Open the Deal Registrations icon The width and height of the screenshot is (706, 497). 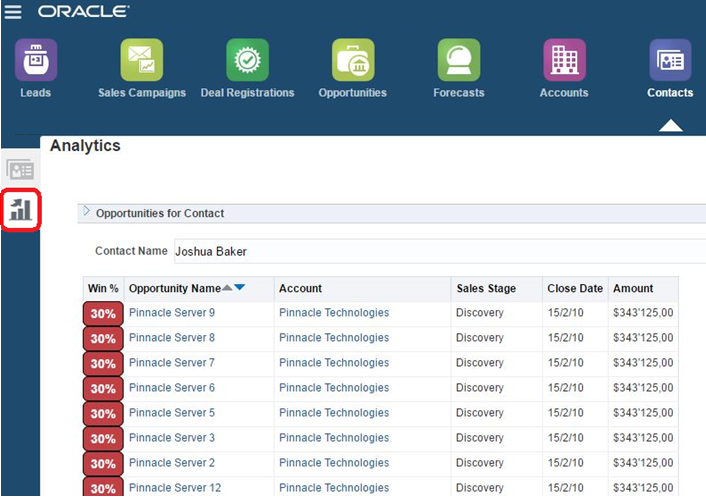(248, 60)
